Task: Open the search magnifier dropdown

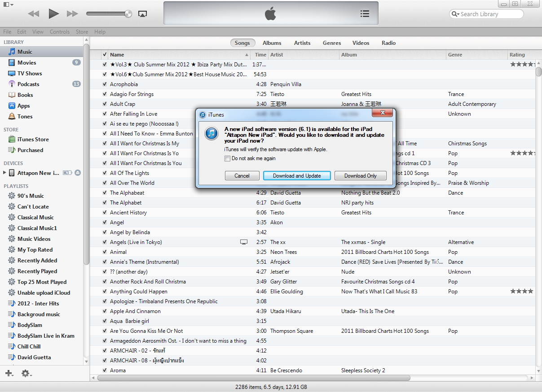Action: point(455,14)
